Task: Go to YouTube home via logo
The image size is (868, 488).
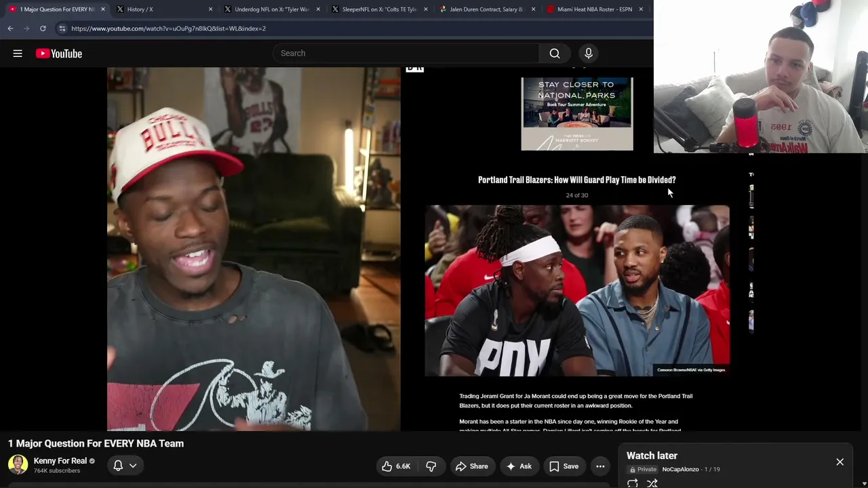Action: pyautogui.click(x=59, y=54)
